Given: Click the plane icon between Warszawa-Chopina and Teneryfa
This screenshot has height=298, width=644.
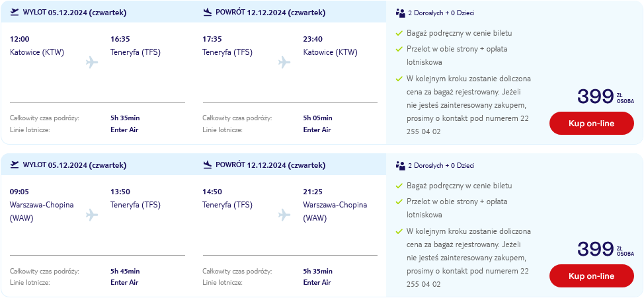Looking at the screenshot, I should [x=92, y=215].
